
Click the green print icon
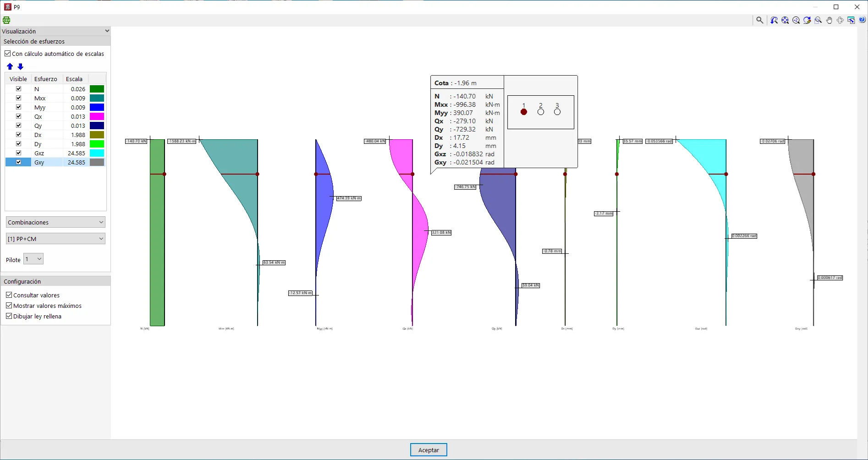pos(6,20)
